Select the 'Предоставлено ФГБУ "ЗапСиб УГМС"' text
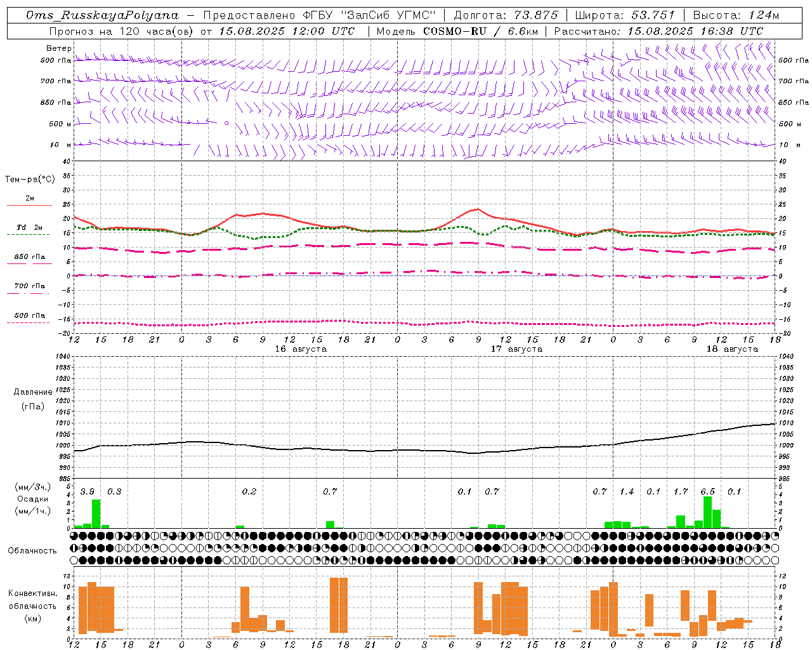The width and height of the screenshot is (812, 650). [320, 15]
